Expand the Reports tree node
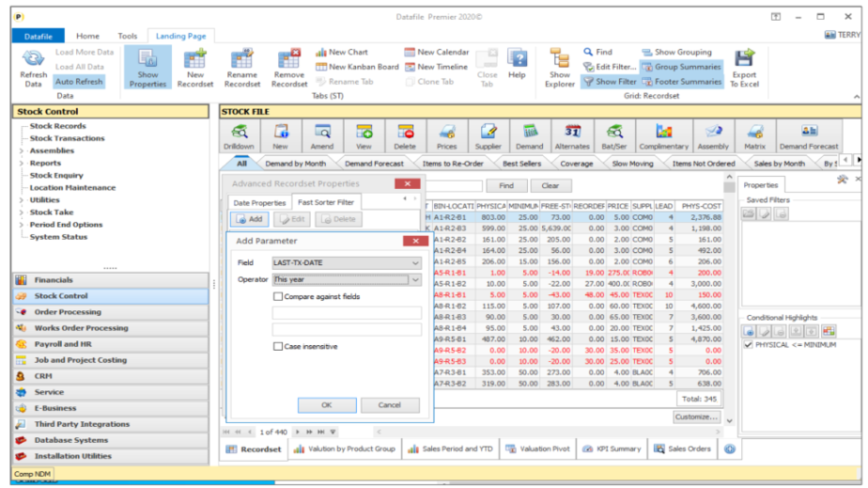This screenshot has width=868, height=488. pyautogui.click(x=22, y=164)
